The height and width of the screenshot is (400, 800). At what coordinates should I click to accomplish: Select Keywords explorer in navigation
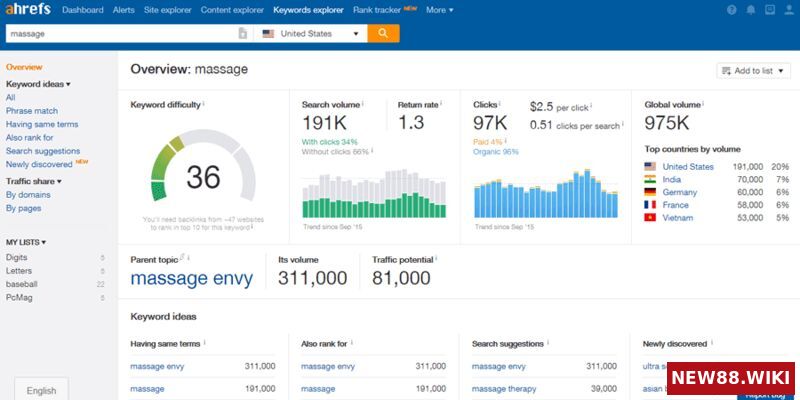click(x=308, y=10)
